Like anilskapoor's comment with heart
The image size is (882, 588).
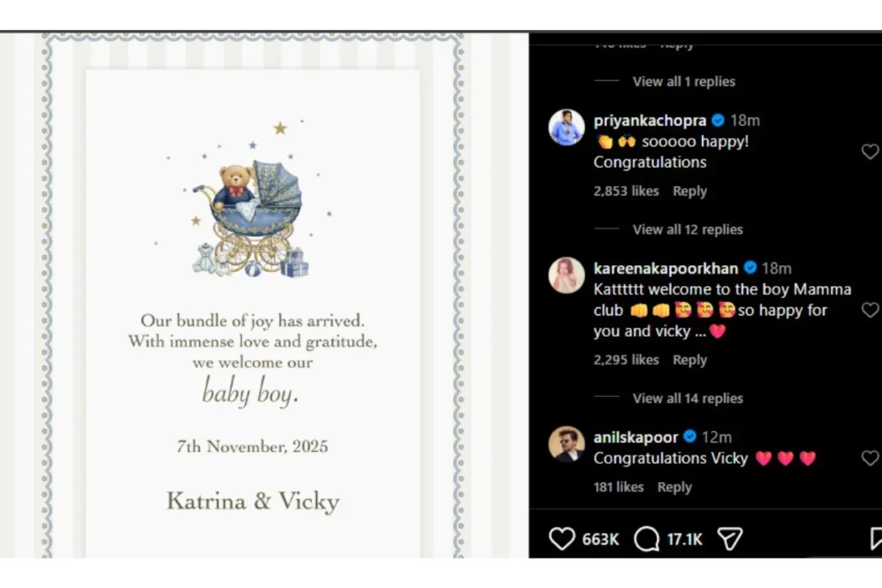870,458
